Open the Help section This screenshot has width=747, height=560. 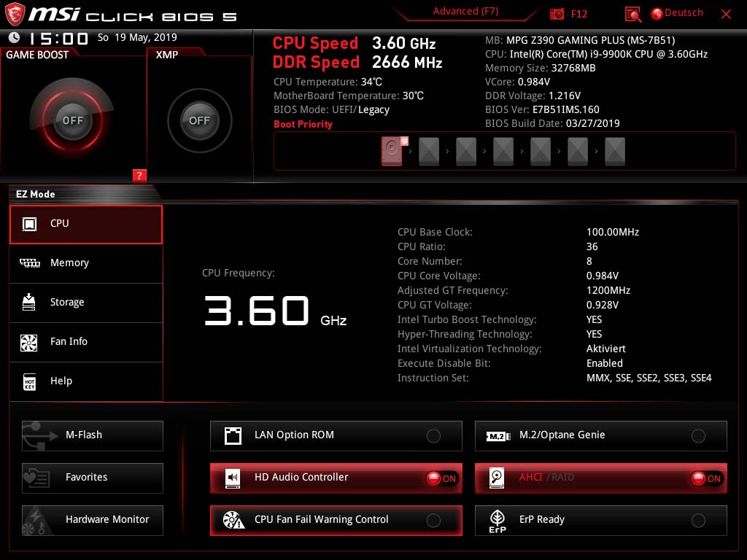coord(86,381)
